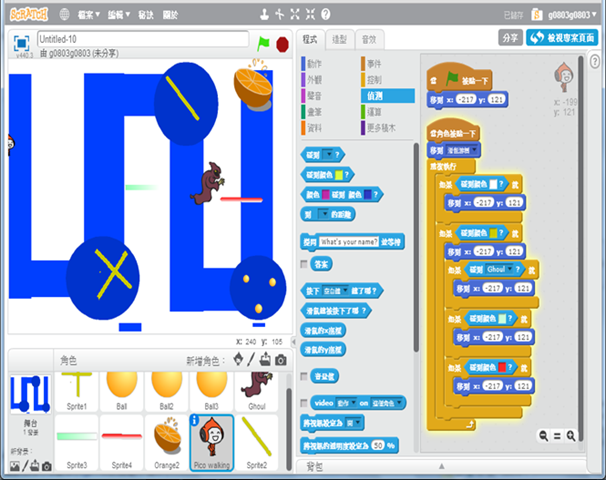606x480 pixels.
Task: Paint new backdrop icon under the stage
Action: (x=25, y=466)
